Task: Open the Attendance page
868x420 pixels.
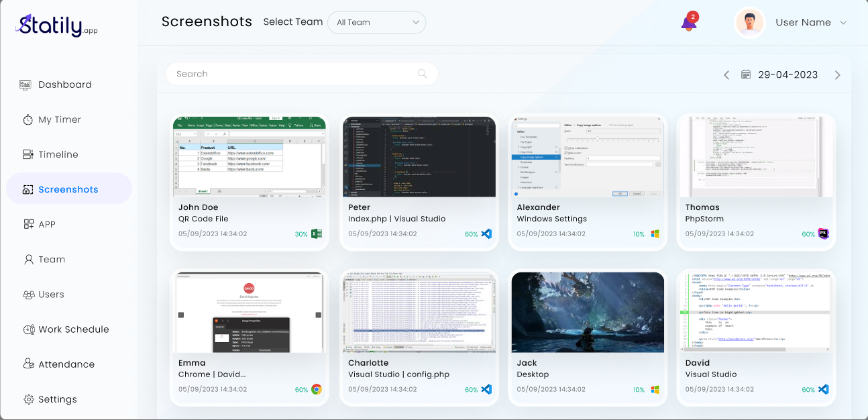Action: pos(67,364)
